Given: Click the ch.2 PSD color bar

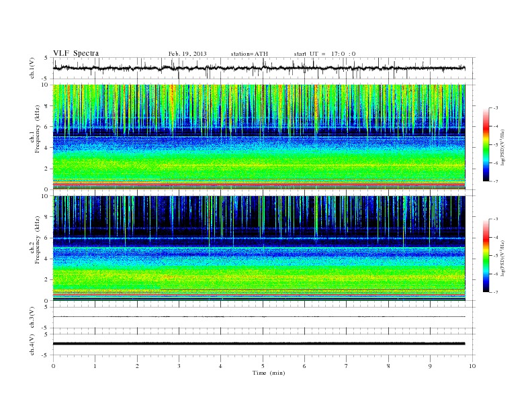Looking at the screenshot, I should pyautogui.click(x=486, y=256).
